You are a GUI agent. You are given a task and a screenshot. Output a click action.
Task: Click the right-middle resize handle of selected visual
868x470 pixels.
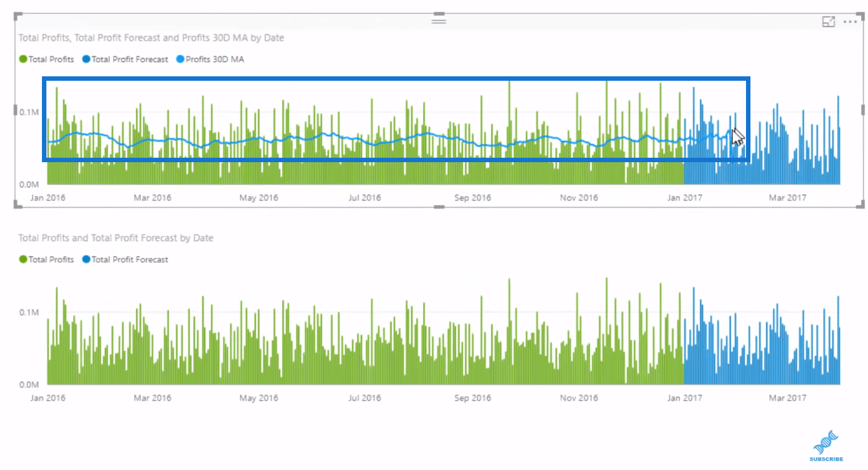863,110
